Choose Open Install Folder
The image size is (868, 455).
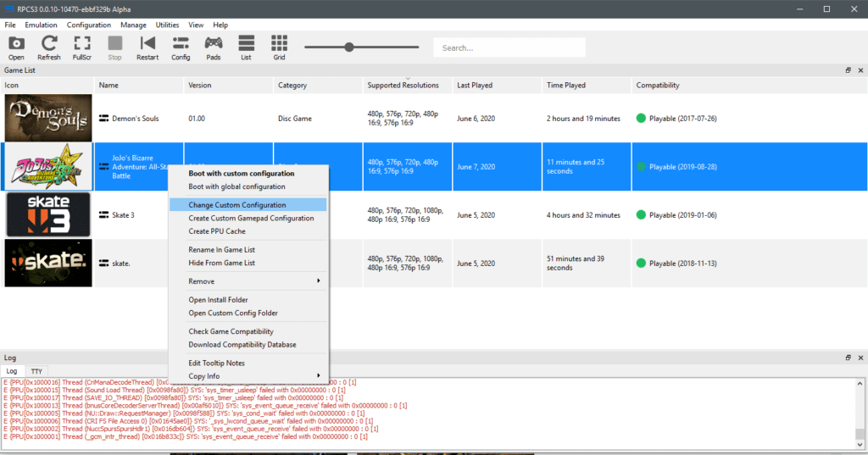(248, 299)
